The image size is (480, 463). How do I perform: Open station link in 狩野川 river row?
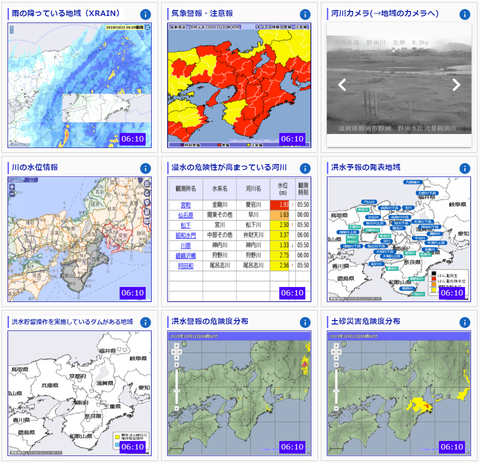coord(186,256)
